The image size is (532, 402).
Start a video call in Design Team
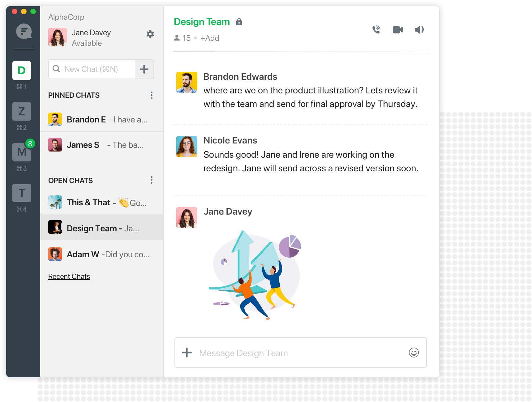click(397, 30)
